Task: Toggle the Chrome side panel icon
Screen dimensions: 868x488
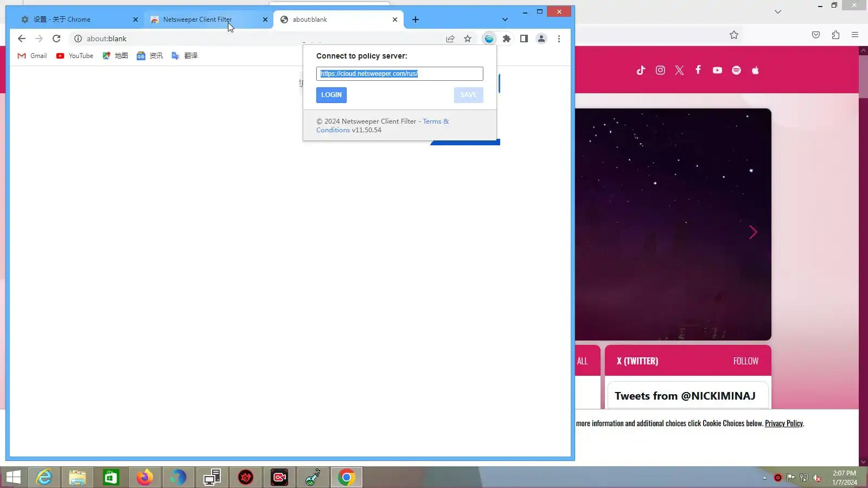Action: 524,38
